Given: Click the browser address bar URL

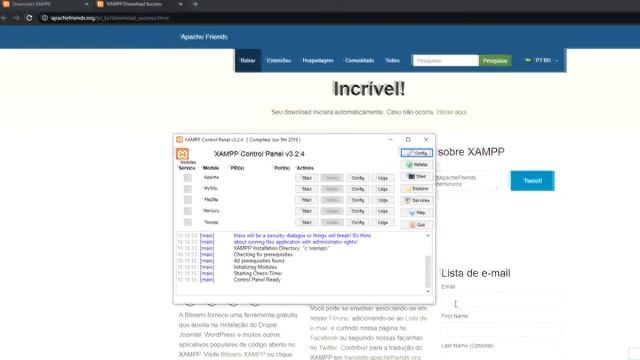Looking at the screenshot, I should click(x=110, y=18).
